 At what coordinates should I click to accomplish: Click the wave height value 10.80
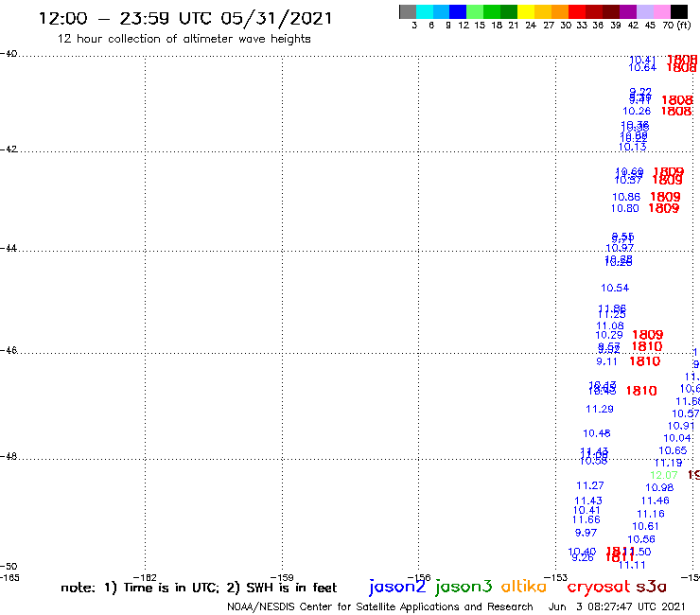(x=624, y=208)
